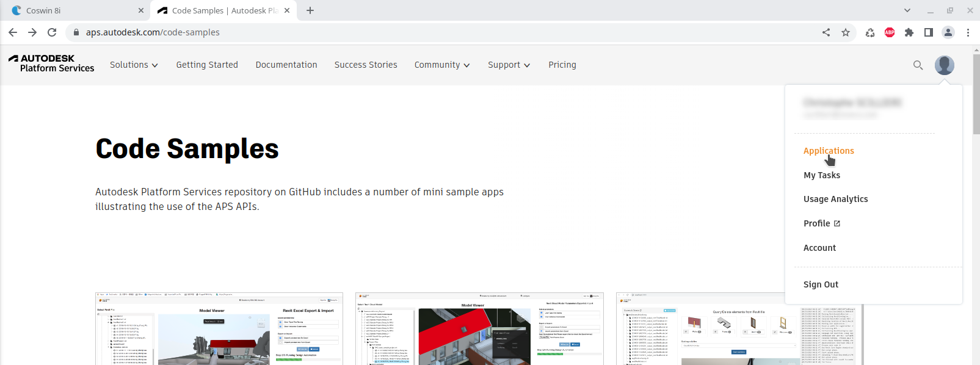This screenshot has height=365, width=980.
Task: Click the user profile avatar in navbar
Action: point(944,65)
